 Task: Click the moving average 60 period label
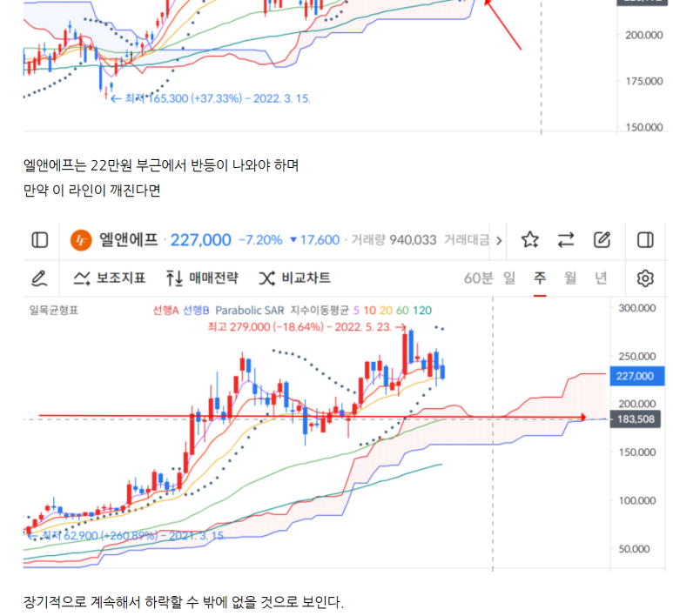point(402,310)
